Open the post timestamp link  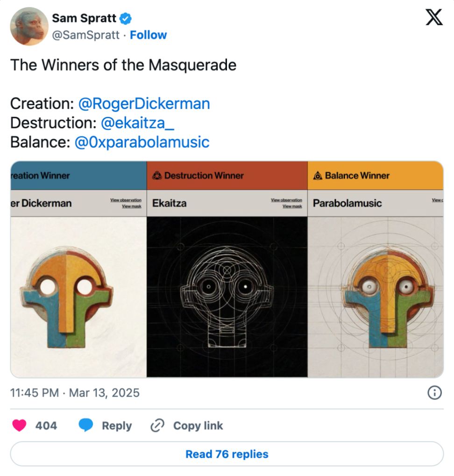(x=75, y=392)
